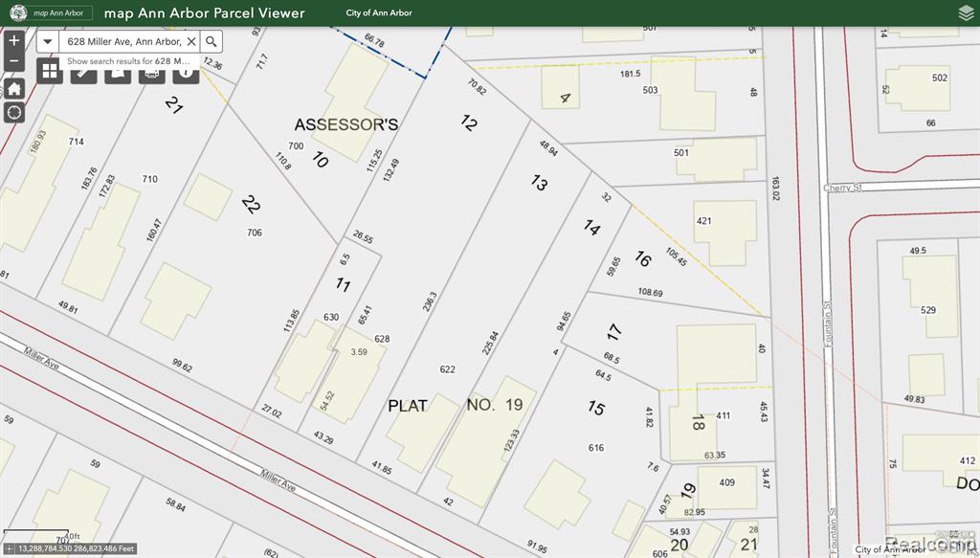This screenshot has height=558, width=980.
Task: Click dimension label 225.84
Action: 491,343
